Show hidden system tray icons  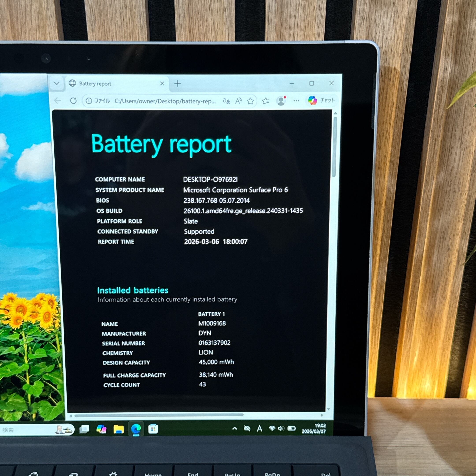click(x=234, y=428)
